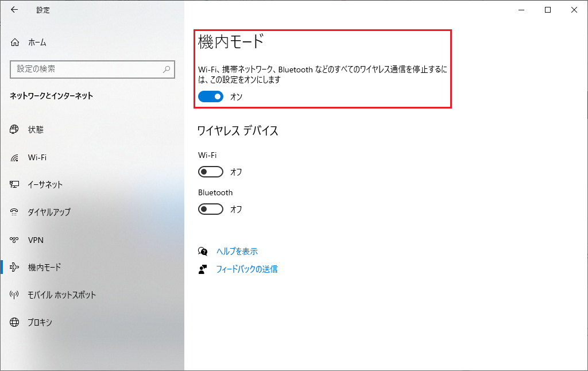Maximize the Settings window

548,10
